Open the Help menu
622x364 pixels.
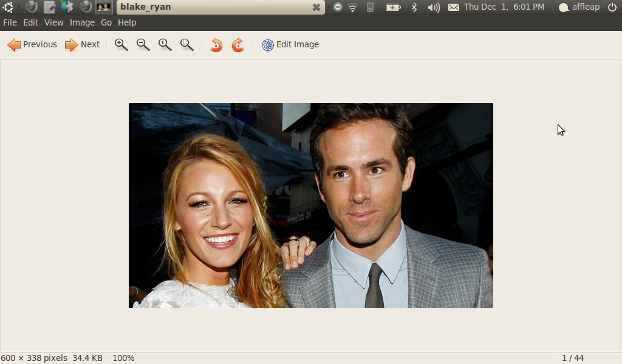tap(127, 22)
